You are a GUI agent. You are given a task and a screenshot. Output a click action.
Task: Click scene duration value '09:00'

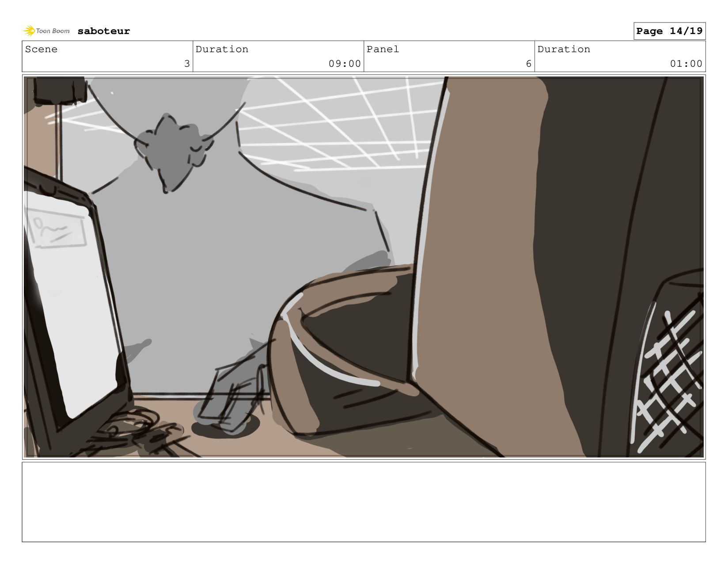[345, 64]
